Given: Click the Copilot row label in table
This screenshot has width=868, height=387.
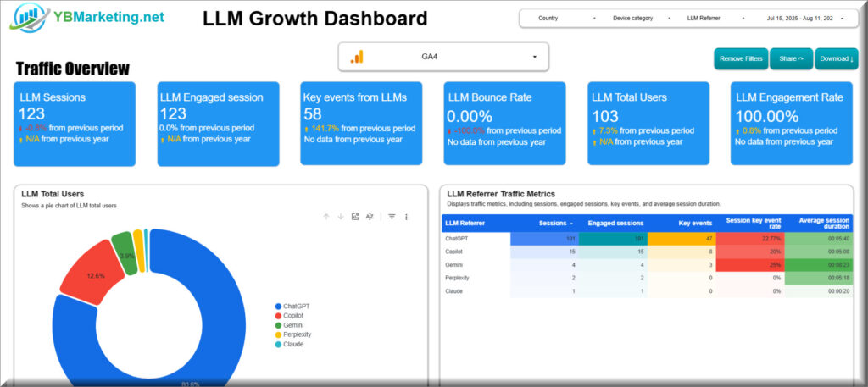Looking at the screenshot, I should pyautogui.click(x=454, y=252).
